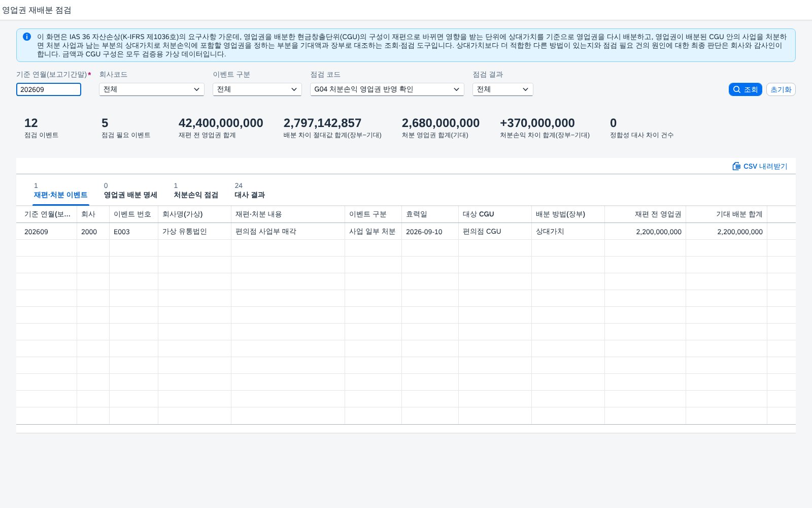Viewport: 812px width, 508px height.
Task: Expand the 점검 코드 G04 combo box
Action: [387, 89]
